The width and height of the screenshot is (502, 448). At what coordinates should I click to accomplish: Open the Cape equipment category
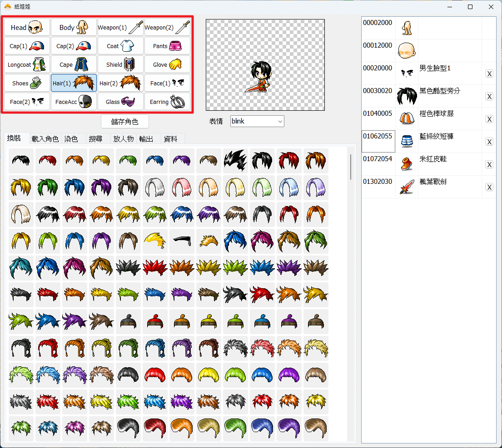point(74,64)
